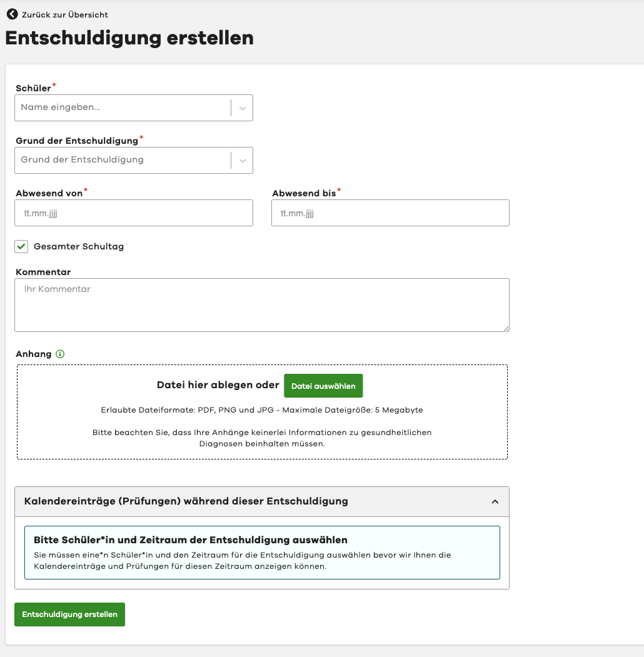Click the Grund der Entschuldigung select field
644x657 pixels.
[123, 160]
